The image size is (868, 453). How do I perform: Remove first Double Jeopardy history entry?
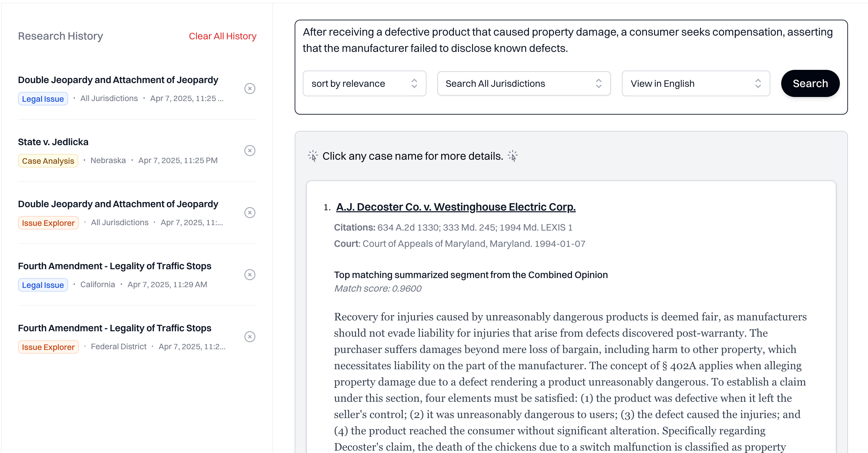250,88
